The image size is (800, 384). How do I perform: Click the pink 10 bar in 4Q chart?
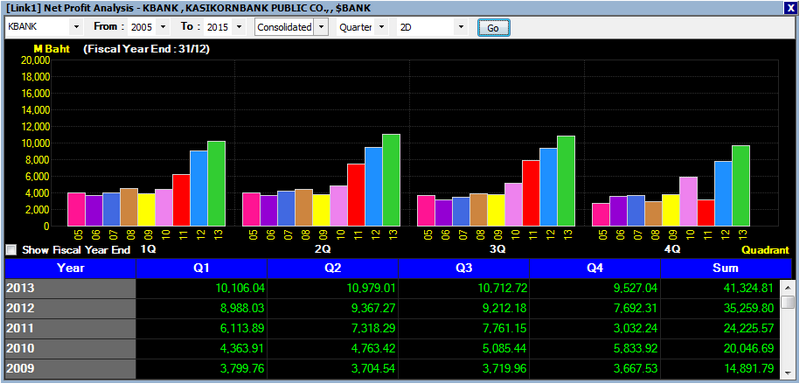[x=689, y=201]
